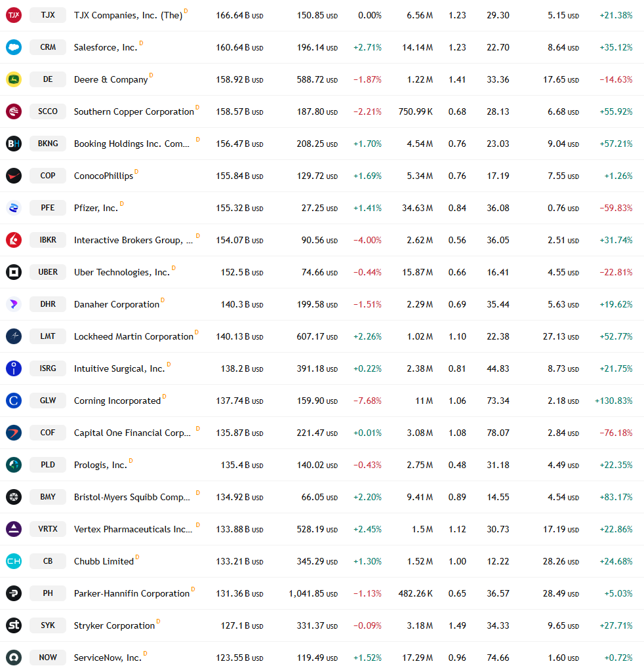Viewport: 644px width, 670px height.
Task: Select the BKNG ticker badge
Action: (x=48, y=144)
